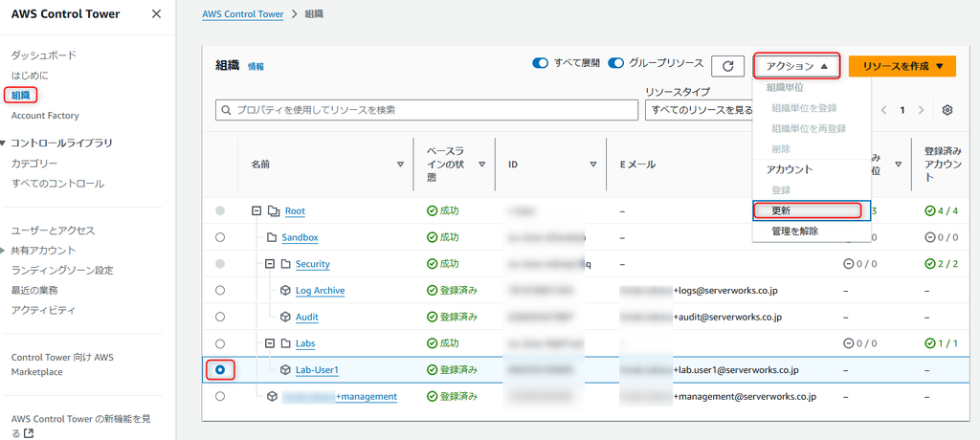This screenshot has width=980, height=440.
Task: Sort by 名前 column
Action: 400,165
